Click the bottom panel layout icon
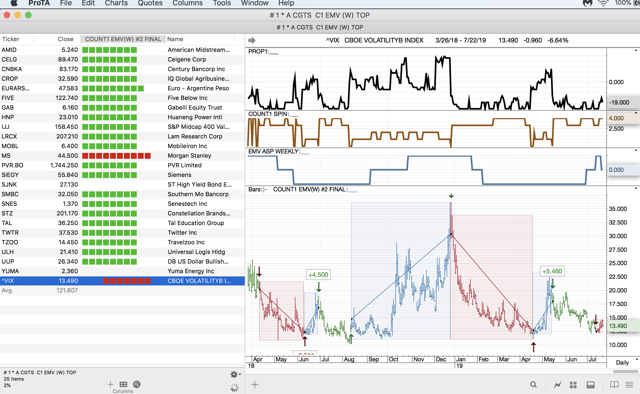This screenshot has width=640, height=394. click(590, 385)
